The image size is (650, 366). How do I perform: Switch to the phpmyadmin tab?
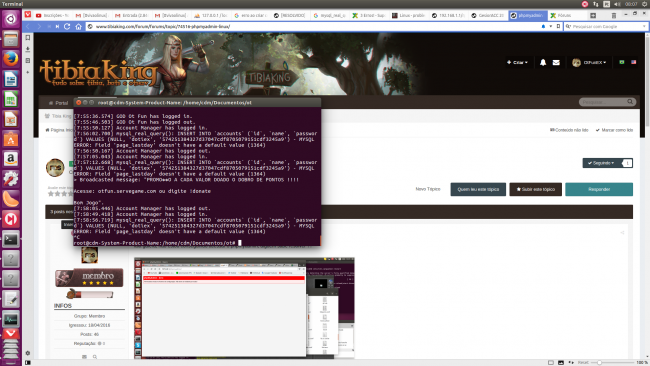pos(529,15)
